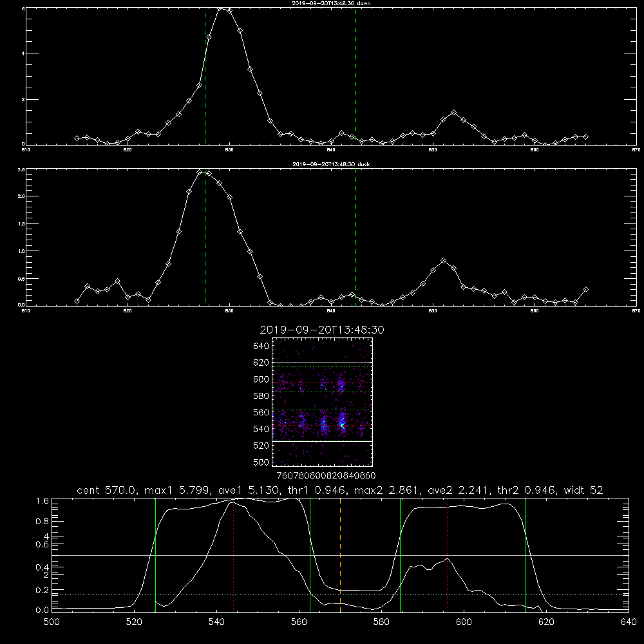The width and height of the screenshot is (644, 644).
Task: Click the green solid boundary line near 615
Action: pos(526,555)
